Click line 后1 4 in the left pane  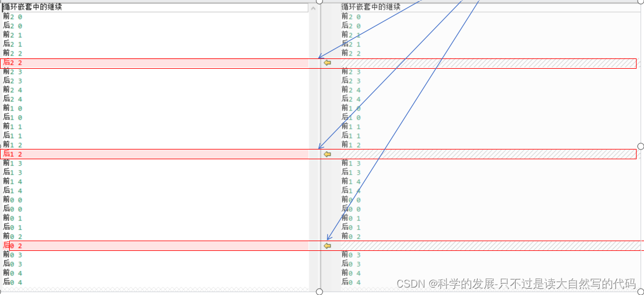coord(13,191)
